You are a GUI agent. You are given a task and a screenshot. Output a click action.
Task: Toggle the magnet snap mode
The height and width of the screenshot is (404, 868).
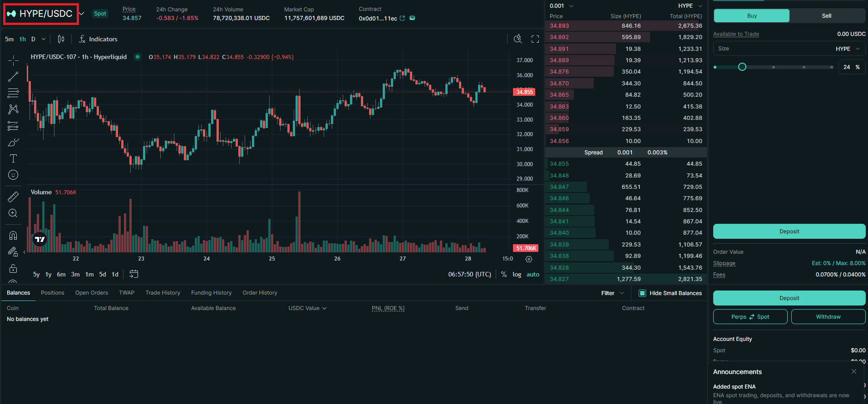13,235
